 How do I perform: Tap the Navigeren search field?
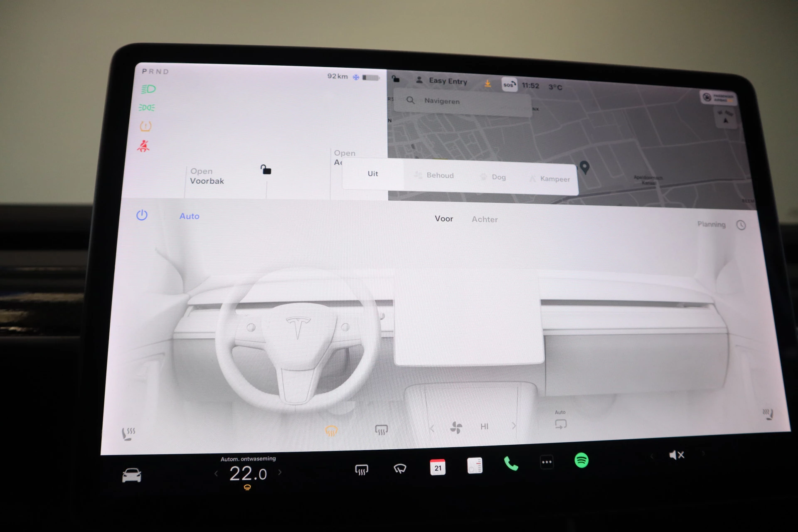coord(462,102)
